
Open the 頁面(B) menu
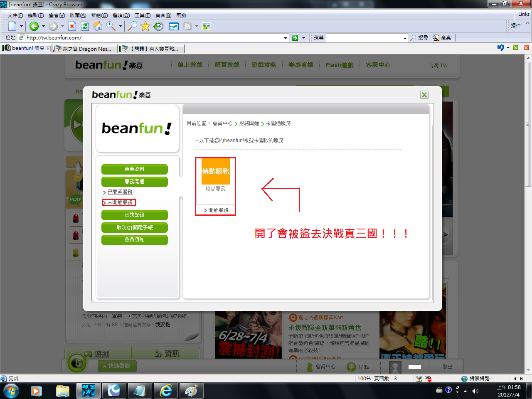[163, 15]
